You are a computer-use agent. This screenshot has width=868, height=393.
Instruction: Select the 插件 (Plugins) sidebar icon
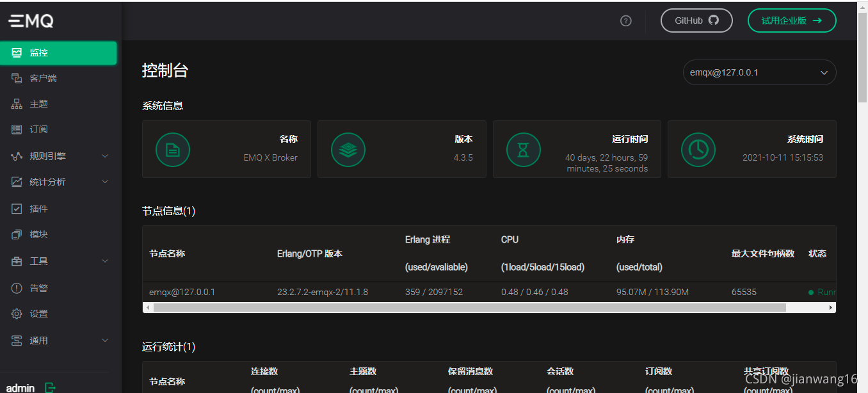click(16, 208)
